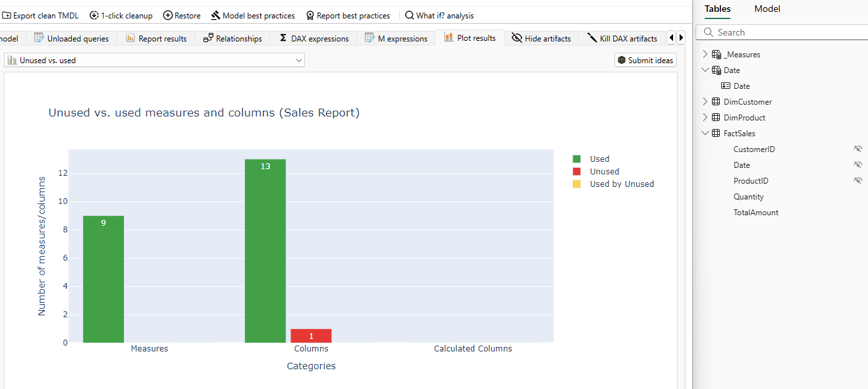This screenshot has height=389, width=868.
Task: Switch to the Model tab
Action: pos(767,10)
